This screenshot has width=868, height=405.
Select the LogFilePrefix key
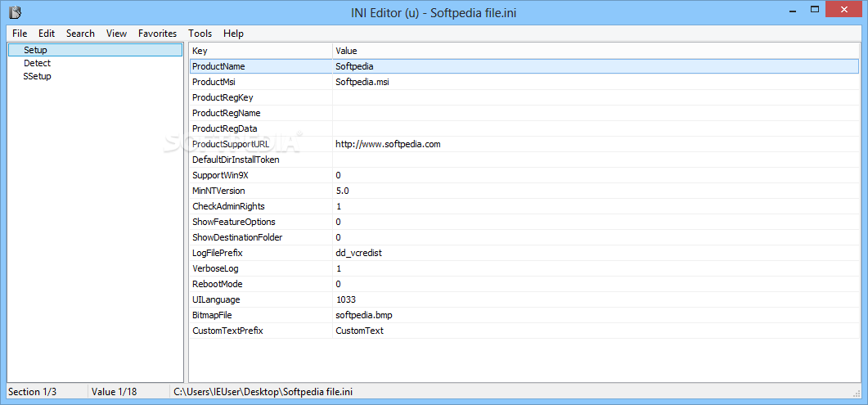(218, 252)
